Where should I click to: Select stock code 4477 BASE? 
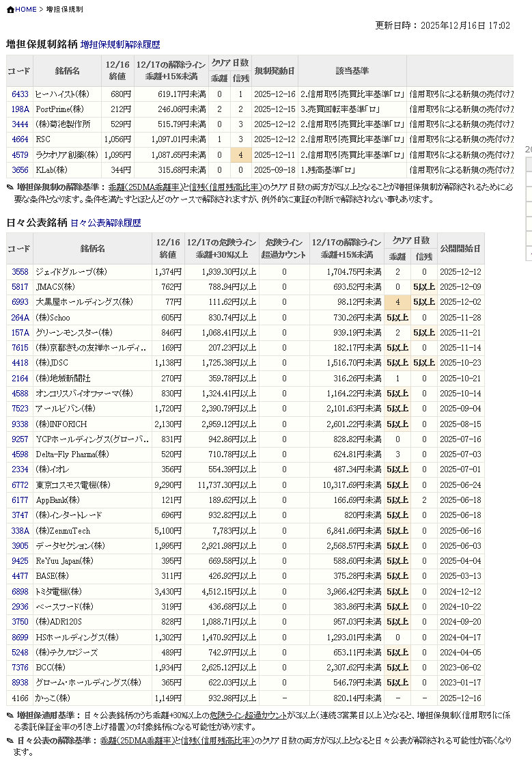click(x=20, y=576)
